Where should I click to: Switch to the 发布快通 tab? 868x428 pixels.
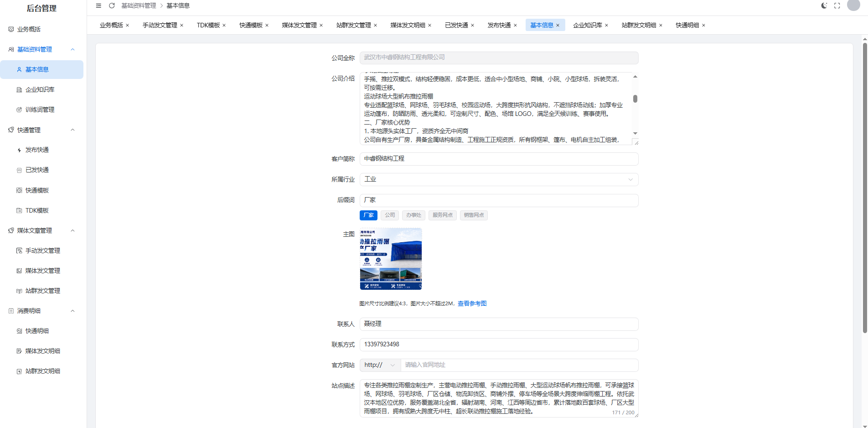pyautogui.click(x=499, y=25)
